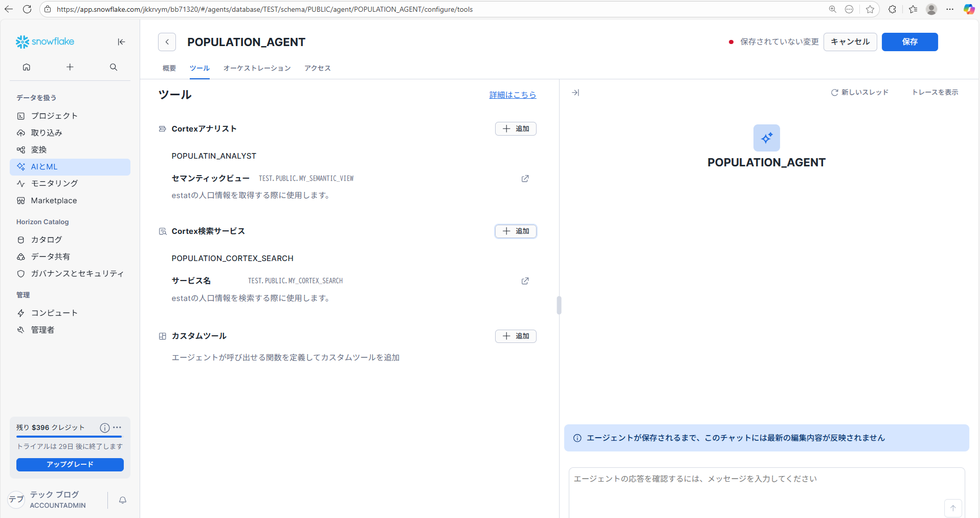Image resolution: width=980 pixels, height=518 pixels.
Task: Select AIとML in the sidebar
Action: 70,167
